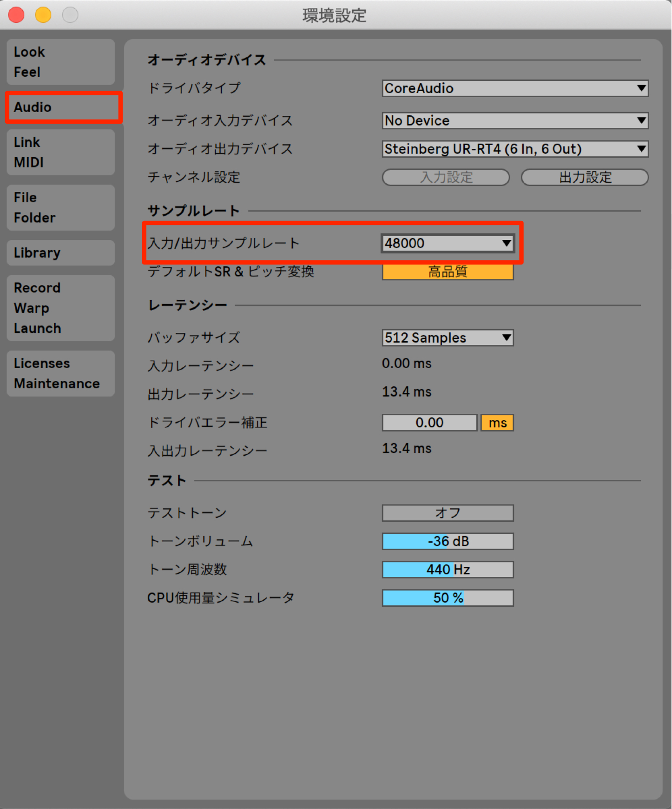Click the CPU使用量シミュレータ label

click(221, 598)
